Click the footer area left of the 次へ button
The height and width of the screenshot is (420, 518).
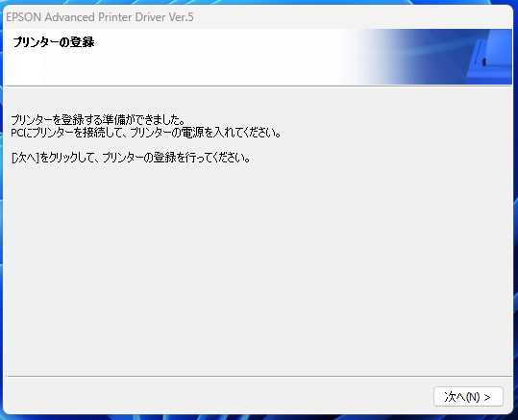[218, 396]
